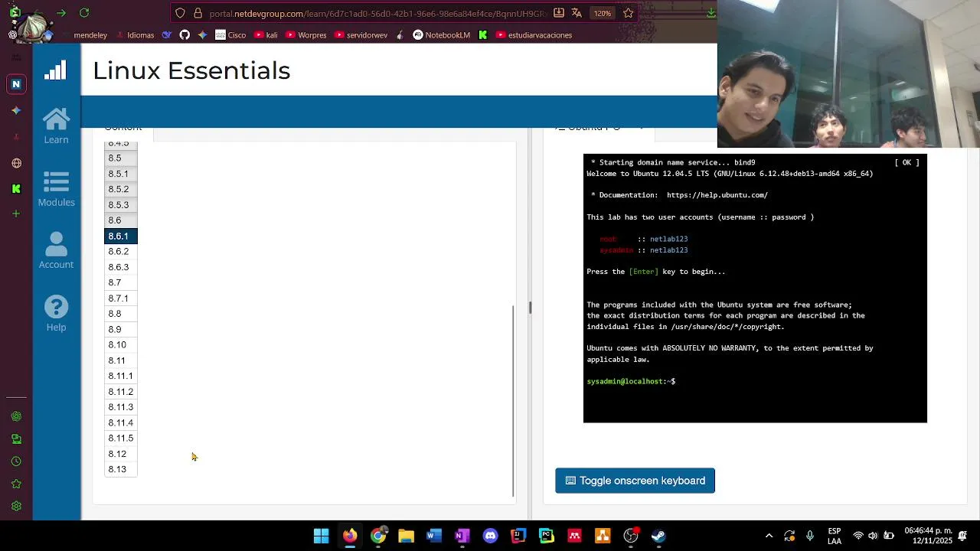This screenshot has height=551, width=980.
Task: Open the NotebookLM bookmark
Action: 441,34
